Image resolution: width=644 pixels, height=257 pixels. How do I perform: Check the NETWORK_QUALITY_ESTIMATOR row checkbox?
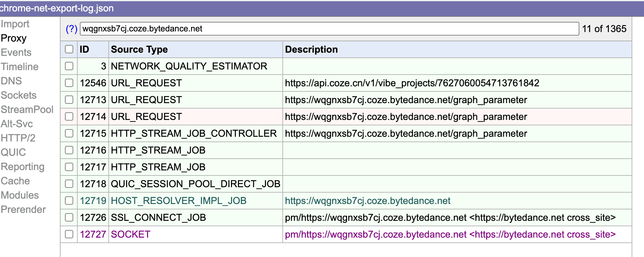pyautogui.click(x=69, y=66)
